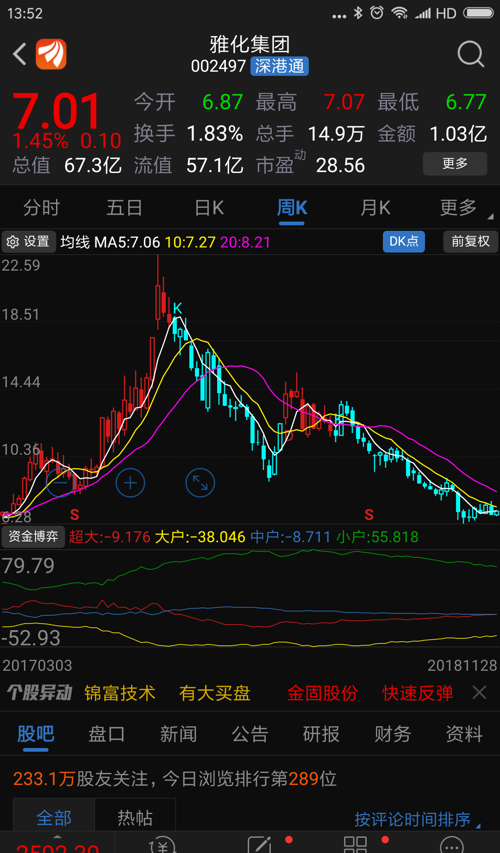This screenshot has height=853, width=500.
Task: Zoom in chart with plus circle
Action: 130,483
